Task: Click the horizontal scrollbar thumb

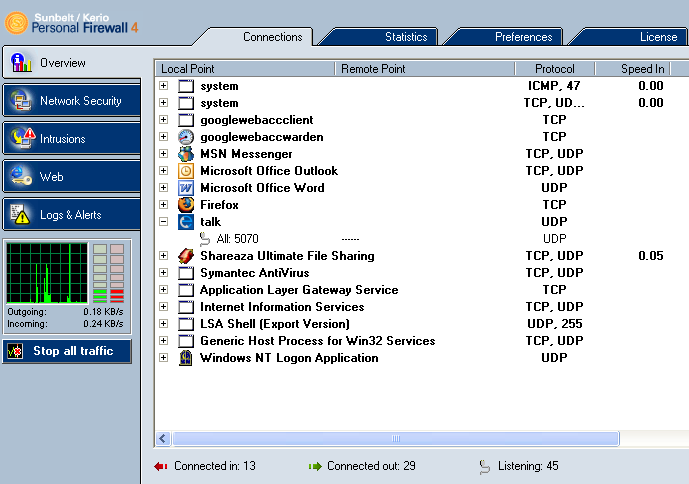Action: click(396, 439)
